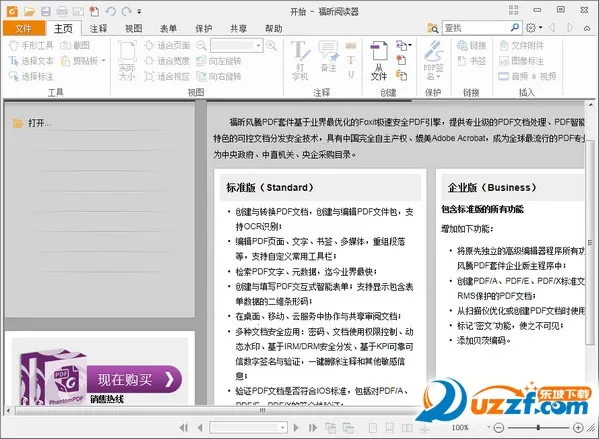Viewport: 599px width, 439px height.
Task: Go to first page navigation button
Action: [184, 428]
